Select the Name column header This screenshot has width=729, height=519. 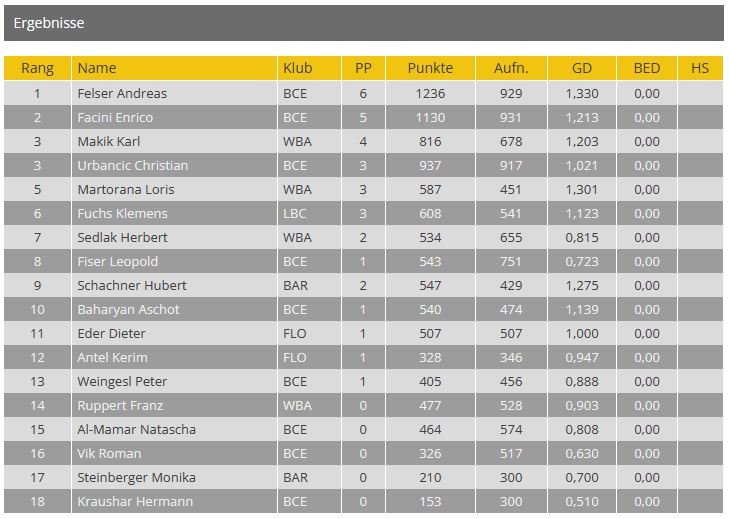[x=174, y=68]
